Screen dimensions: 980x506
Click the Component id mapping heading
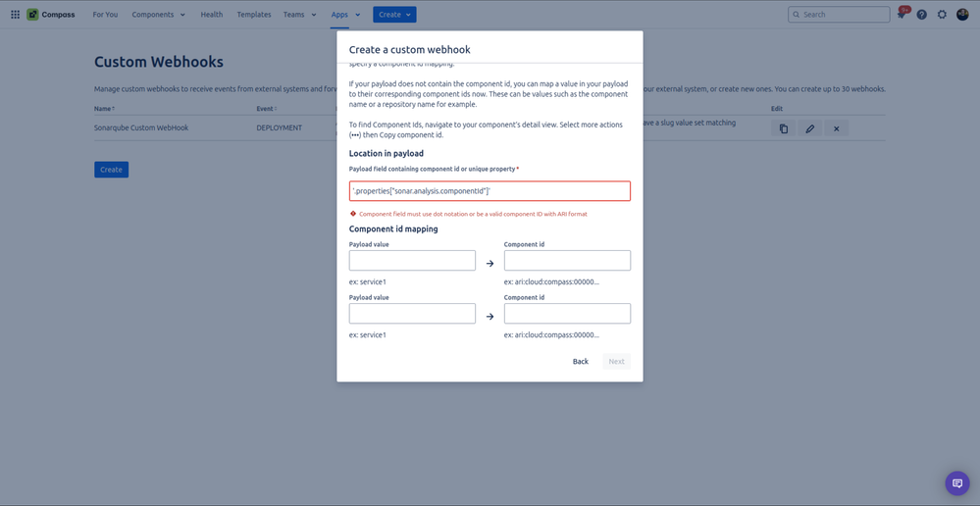pos(393,228)
